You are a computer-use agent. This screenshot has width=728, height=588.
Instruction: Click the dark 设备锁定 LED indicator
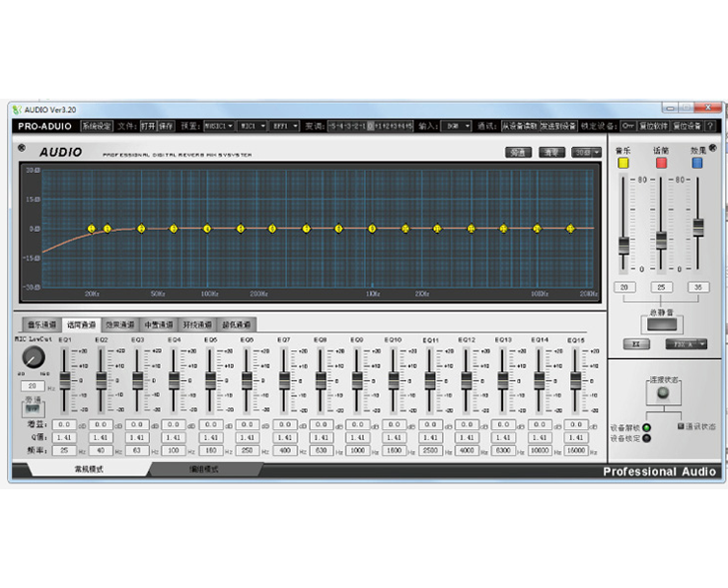pyautogui.click(x=646, y=438)
